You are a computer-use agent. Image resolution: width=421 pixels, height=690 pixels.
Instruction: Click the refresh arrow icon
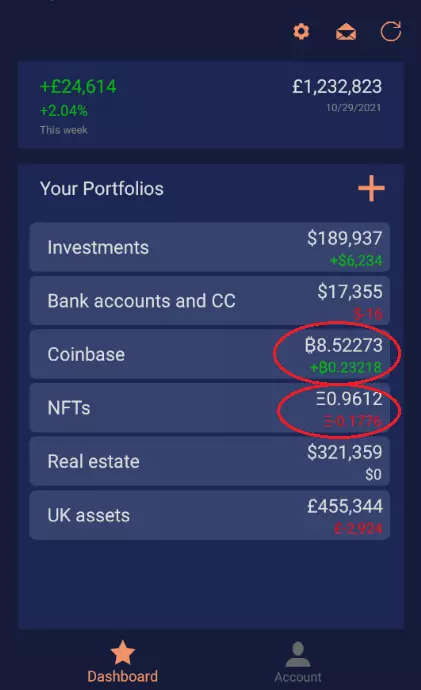point(391,31)
